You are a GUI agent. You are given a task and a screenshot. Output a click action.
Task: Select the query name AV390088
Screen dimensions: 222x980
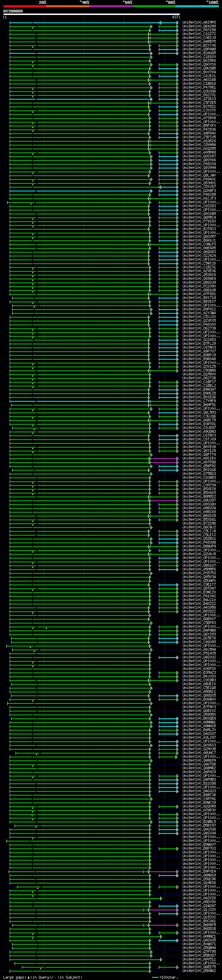pyautogui.click(x=13, y=11)
